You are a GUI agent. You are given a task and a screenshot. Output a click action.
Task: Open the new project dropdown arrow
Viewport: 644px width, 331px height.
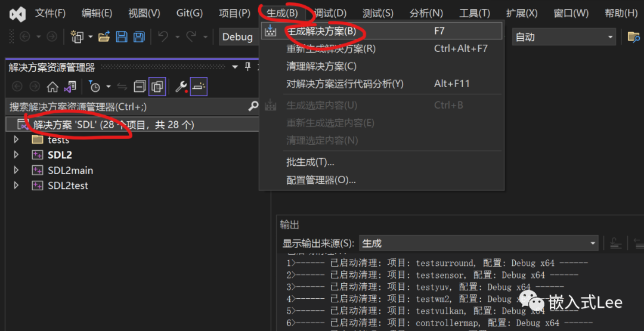(x=89, y=38)
